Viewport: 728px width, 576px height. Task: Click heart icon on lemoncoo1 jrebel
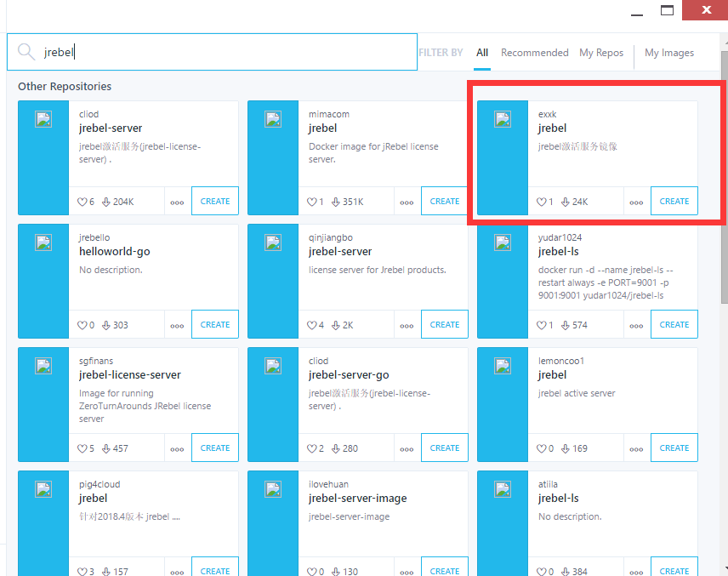pyautogui.click(x=542, y=448)
